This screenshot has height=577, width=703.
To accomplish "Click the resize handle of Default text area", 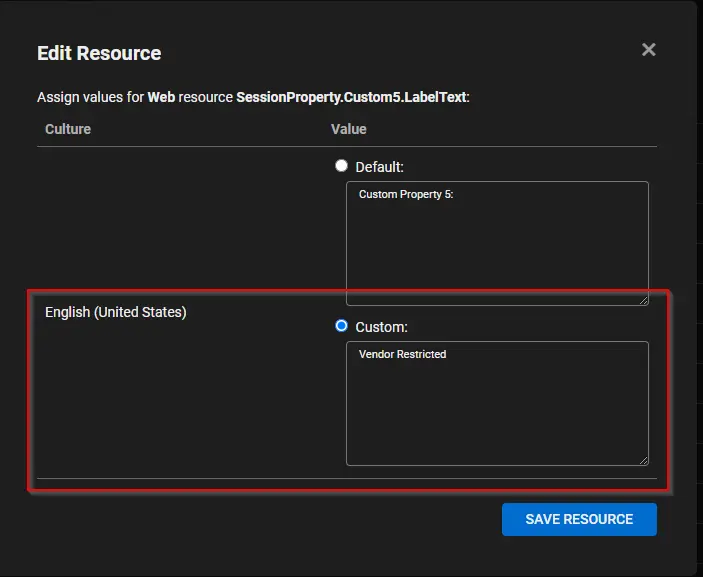I will click(644, 301).
